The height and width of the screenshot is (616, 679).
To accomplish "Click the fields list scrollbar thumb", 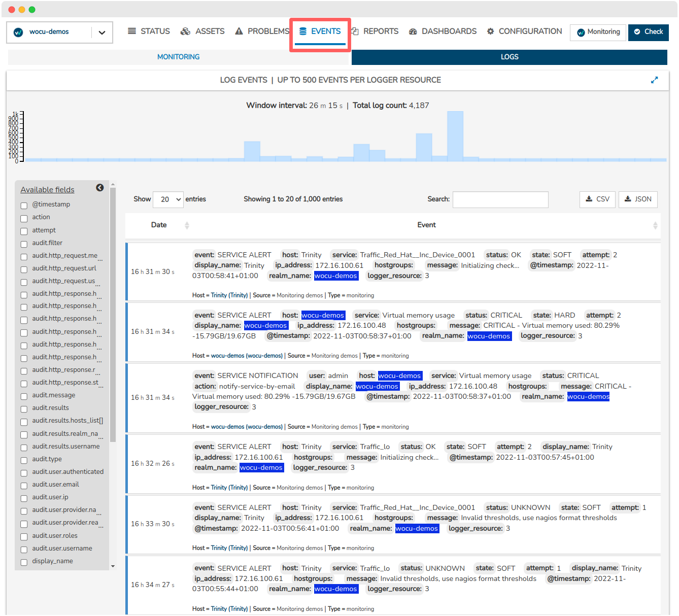I will click(113, 315).
